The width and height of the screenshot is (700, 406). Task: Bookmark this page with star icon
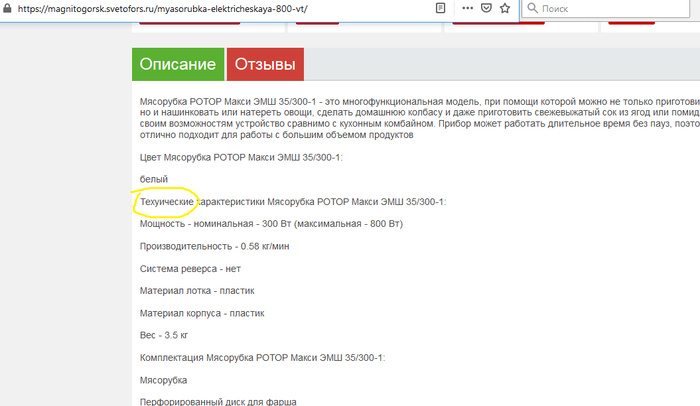tap(505, 8)
